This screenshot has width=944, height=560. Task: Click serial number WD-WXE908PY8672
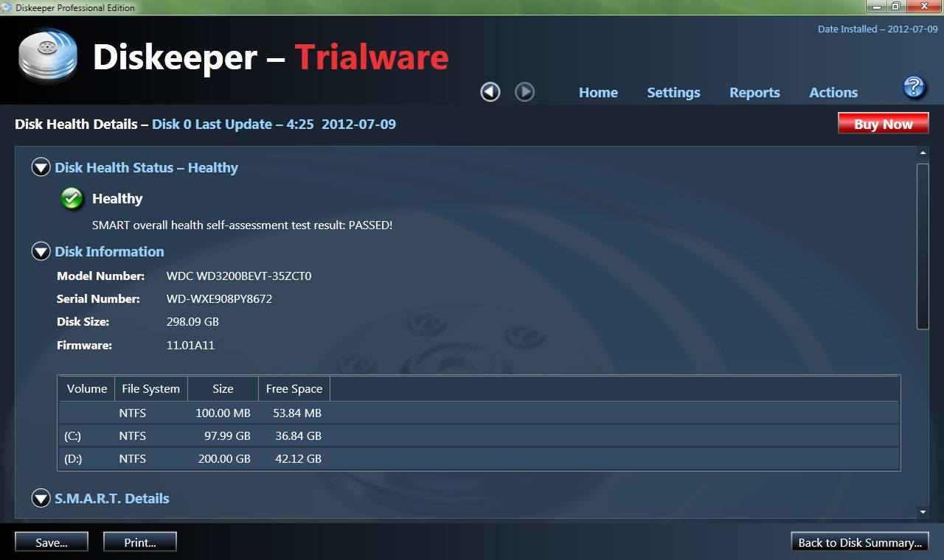pyautogui.click(x=220, y=299)
